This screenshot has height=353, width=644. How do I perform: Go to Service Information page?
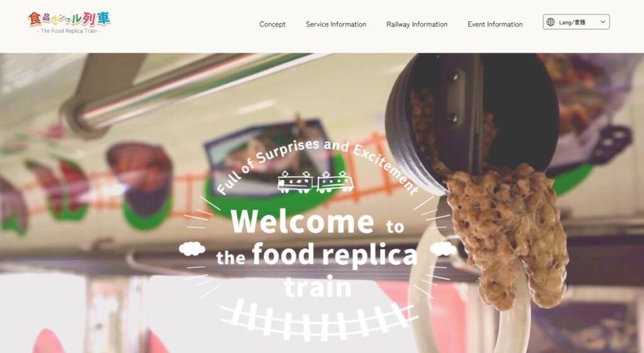point(336,25)
